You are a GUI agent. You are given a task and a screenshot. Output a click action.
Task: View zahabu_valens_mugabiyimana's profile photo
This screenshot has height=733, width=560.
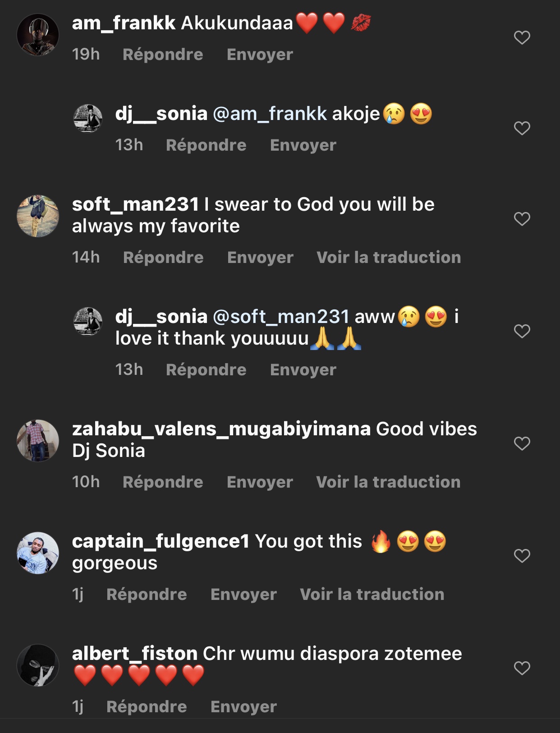(x=38, y=441)
